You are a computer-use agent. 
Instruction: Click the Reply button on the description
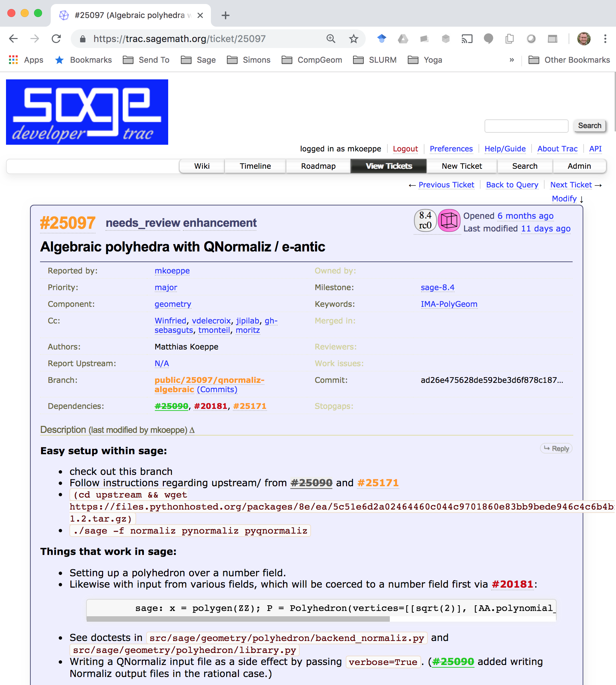pos(556,449)
